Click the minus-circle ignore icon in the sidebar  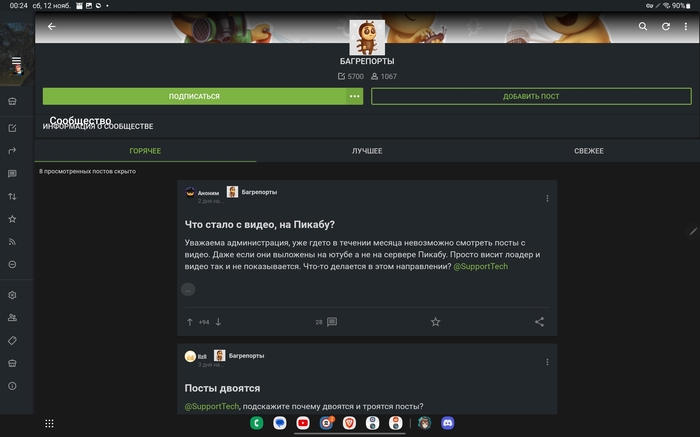[12, 264]
